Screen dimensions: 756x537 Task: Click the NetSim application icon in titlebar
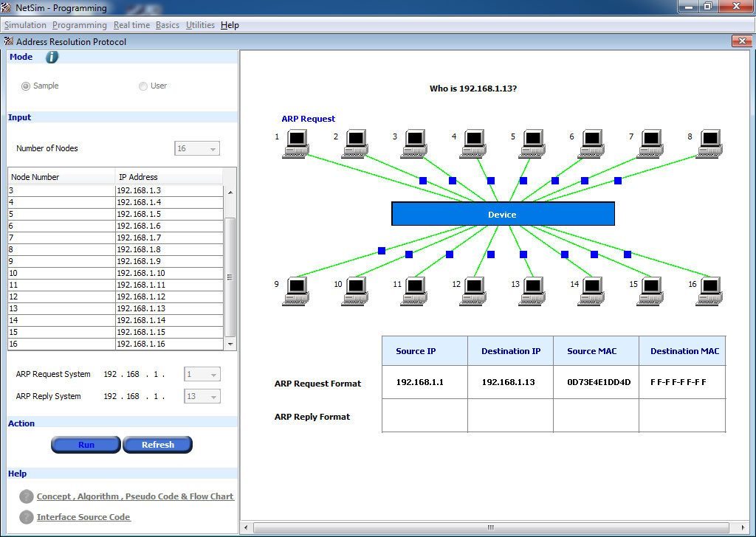[x=6, y=7]
